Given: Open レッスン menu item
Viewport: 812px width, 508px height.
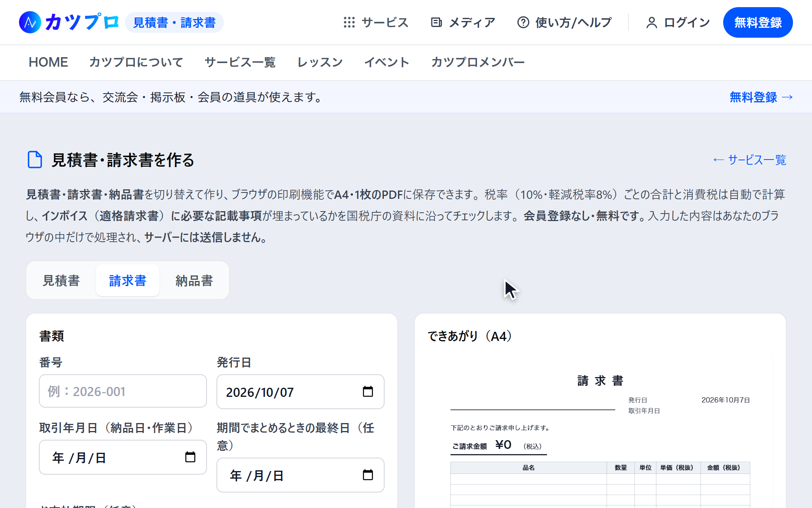Looking at the screenshot, I should (x=320, y=62).
